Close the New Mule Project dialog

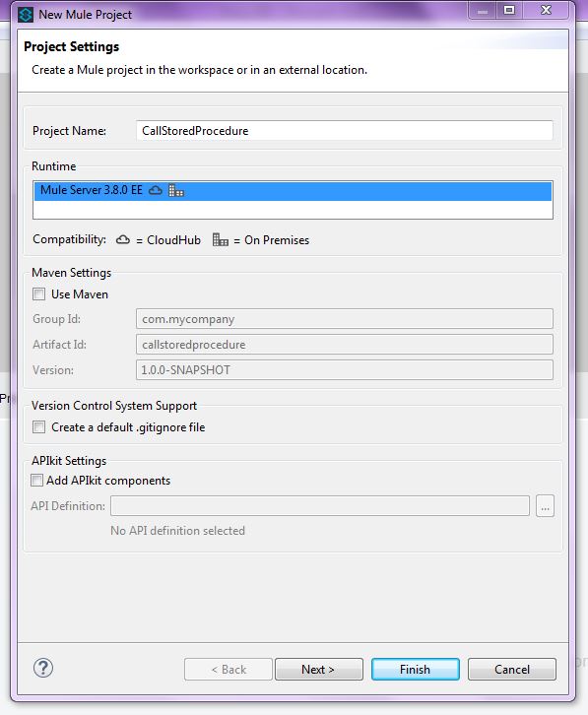tap(546, 10)
